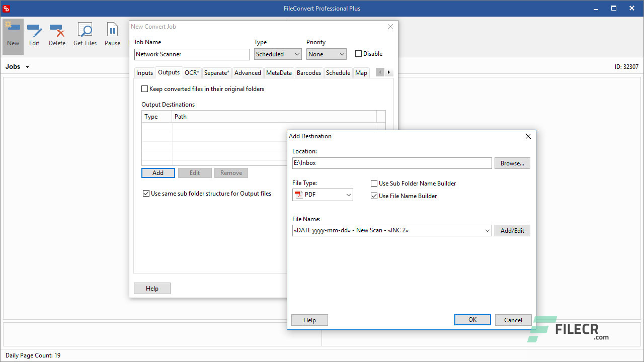
Task: Select the Schedule tab
Action: click(338, 73)
